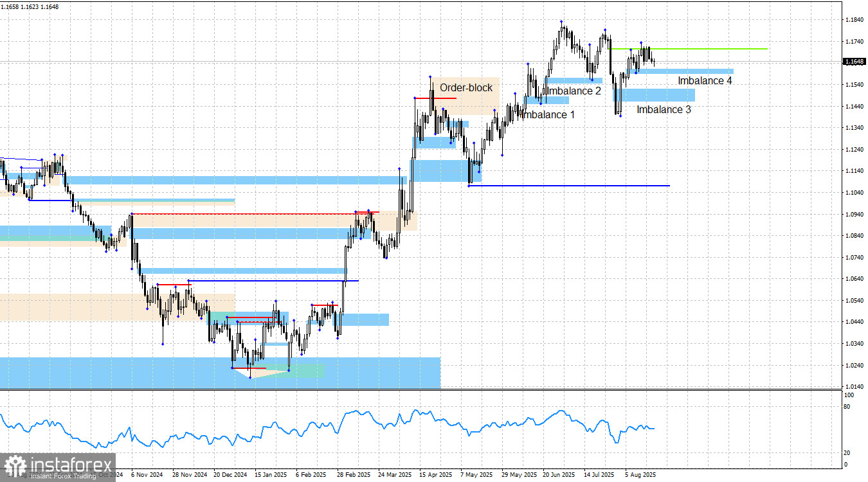The height and width of the screenshot is (482, 868).
Task: Select the Imbalance 1 text label
Action: pyautogui.click(x=548, y=115)
